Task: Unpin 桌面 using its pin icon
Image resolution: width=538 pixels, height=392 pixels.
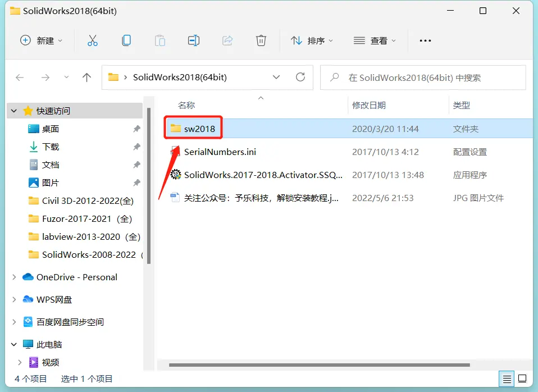Action: (136, 129)
